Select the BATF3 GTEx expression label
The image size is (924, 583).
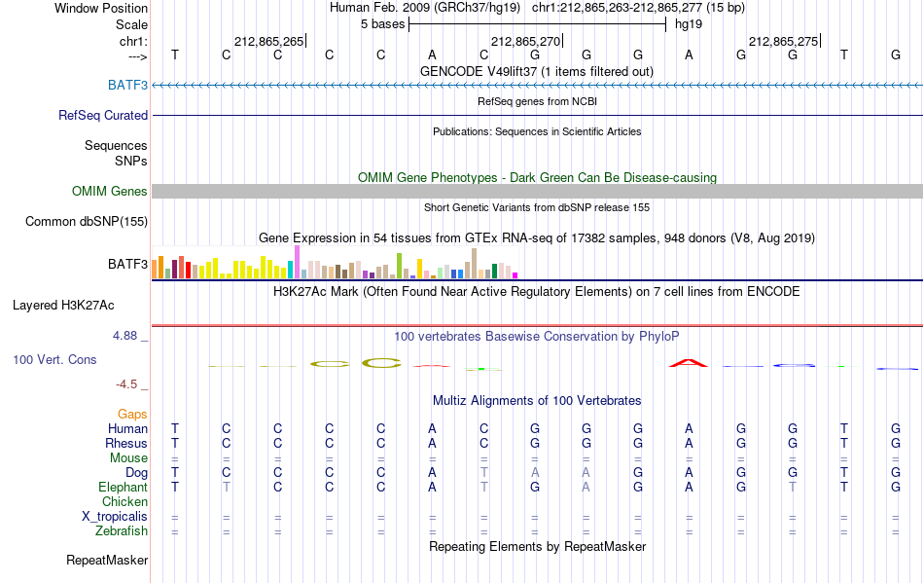[127, 264]
